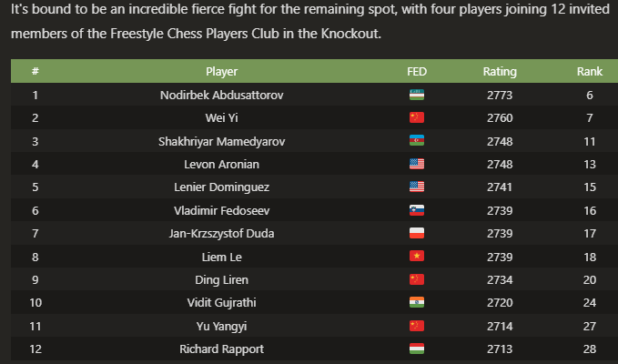Click on player name Ding Liren
Viewport: 618px width, 364px height.
click(222, 280)
